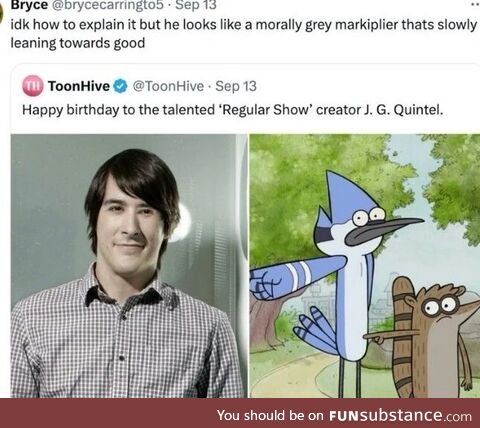The height and width of the screenshot is (428, 480).
Task: Open the Sep 13 timestamp on Bryce's tweet
Action: (196, 5)
